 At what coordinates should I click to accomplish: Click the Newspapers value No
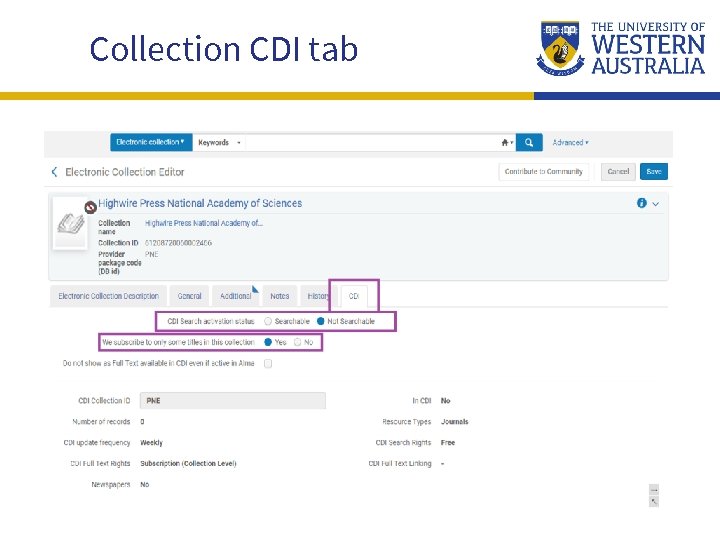145,484
